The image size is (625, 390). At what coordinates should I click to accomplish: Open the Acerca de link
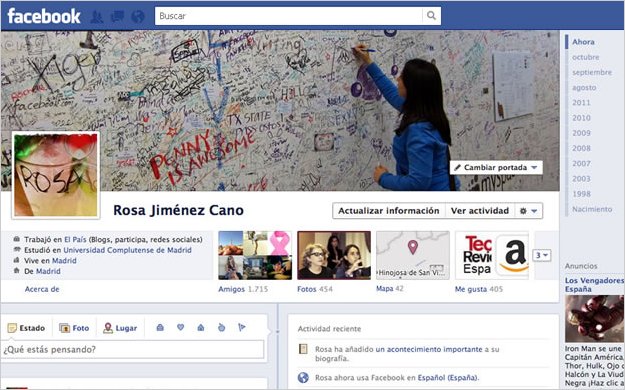tap(42, 289)
